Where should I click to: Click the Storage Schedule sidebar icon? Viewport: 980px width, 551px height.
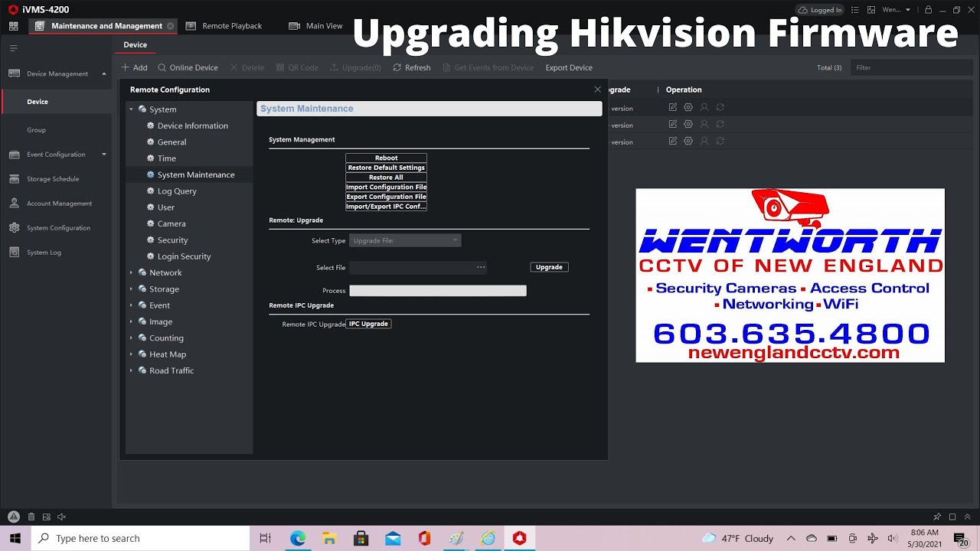tap(14, 179)
